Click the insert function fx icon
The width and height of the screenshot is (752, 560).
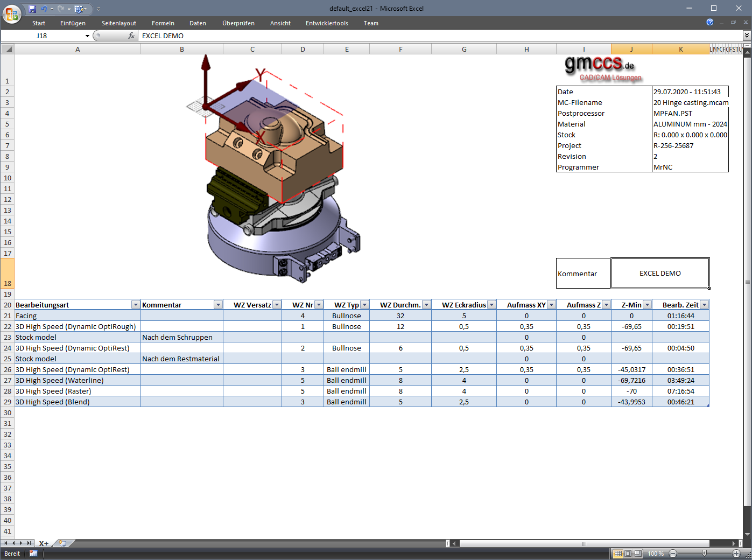[131, 36]
